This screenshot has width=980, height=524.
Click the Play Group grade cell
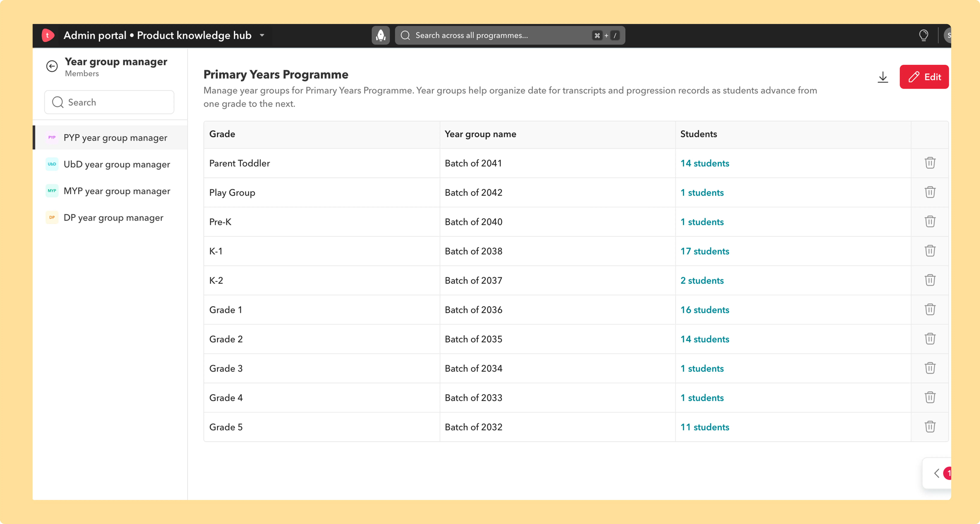(x=322, y=192)
